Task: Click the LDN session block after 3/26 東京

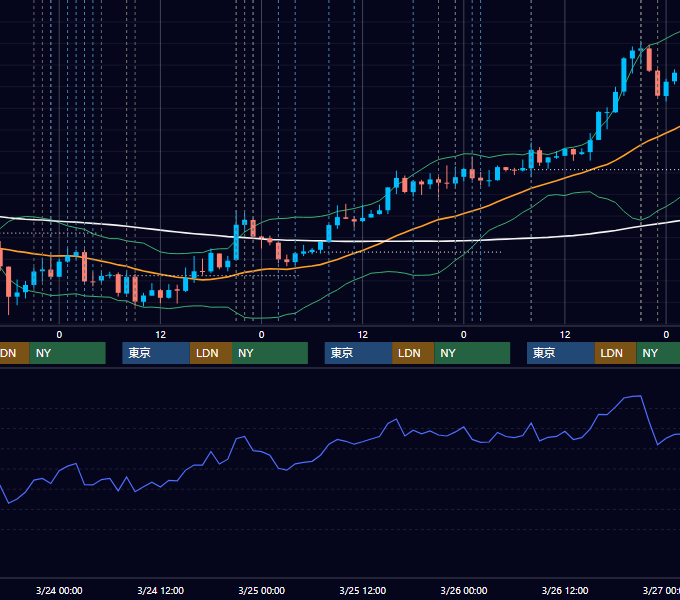Action: [615, 353]
